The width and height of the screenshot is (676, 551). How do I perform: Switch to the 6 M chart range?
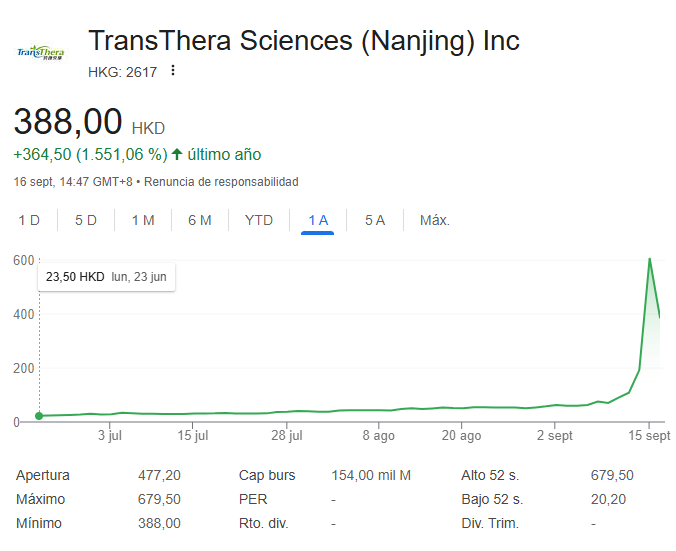[x=200, y=220]
